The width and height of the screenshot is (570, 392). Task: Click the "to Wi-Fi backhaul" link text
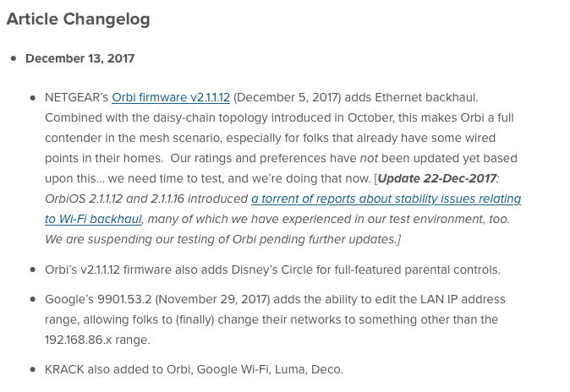(93, 219)
